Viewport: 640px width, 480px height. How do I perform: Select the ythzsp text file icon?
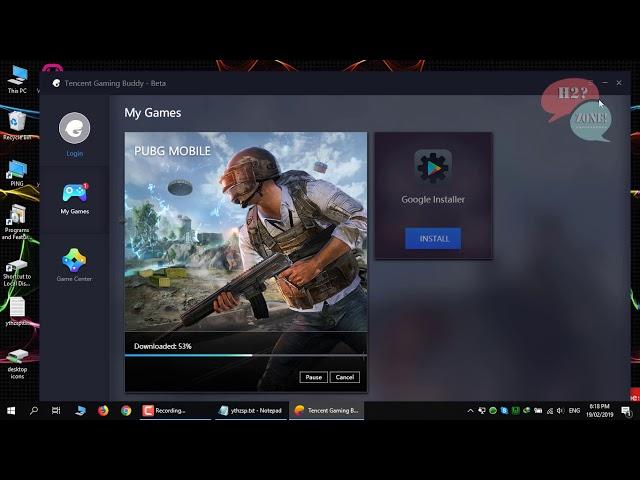coord(17,311)
